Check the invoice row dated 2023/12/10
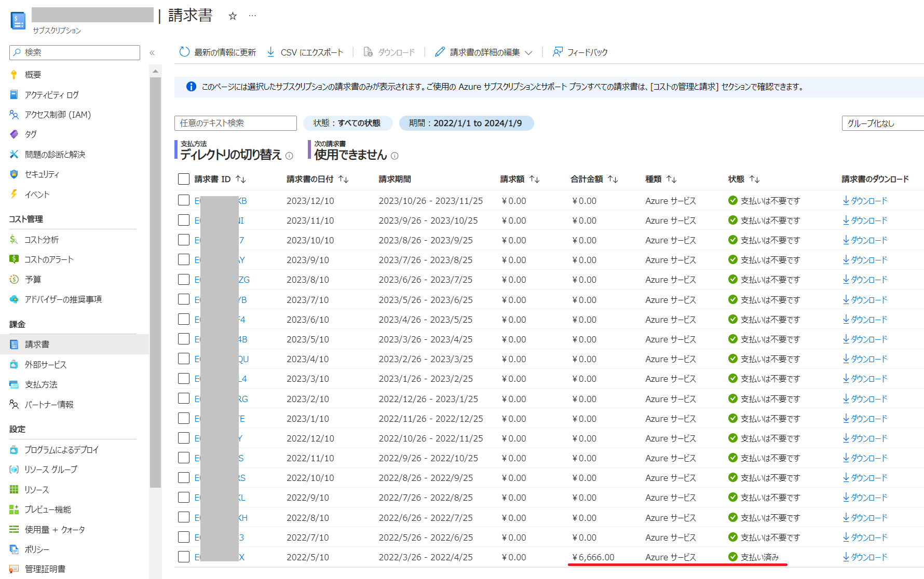Viewport: 924px width, 579px height. coord(184,200)
